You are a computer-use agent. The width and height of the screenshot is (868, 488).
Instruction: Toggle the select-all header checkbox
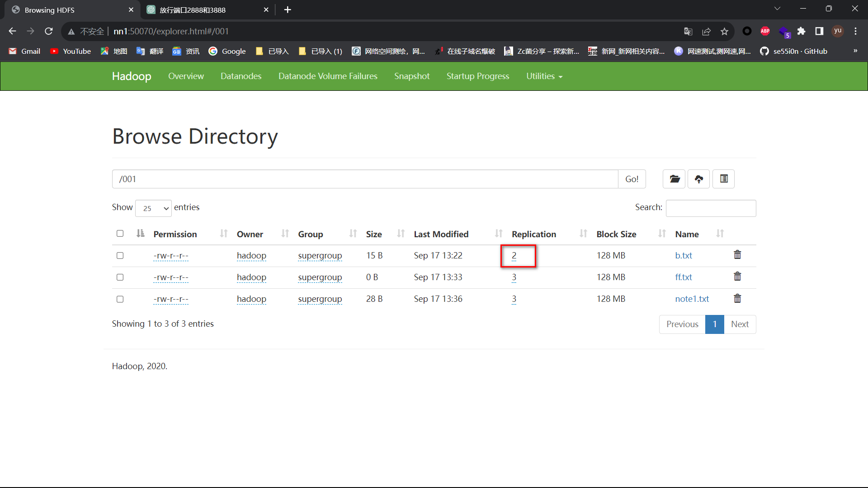click(x=120, y=234)
